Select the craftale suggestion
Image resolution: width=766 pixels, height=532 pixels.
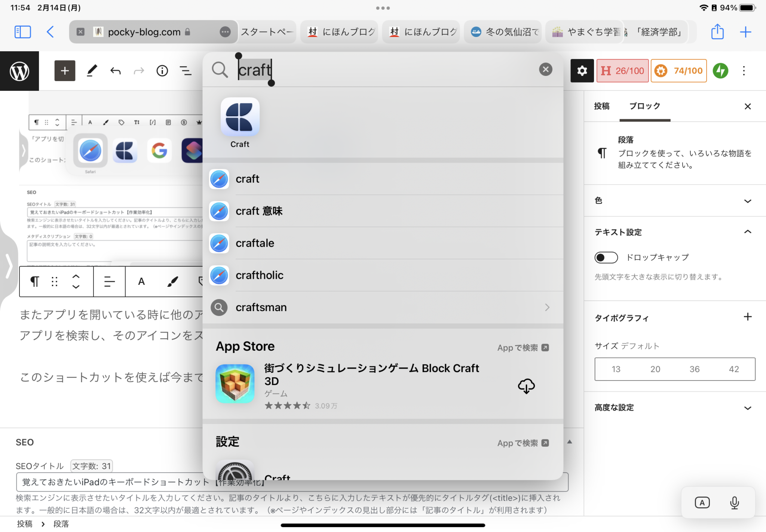tap(383, 243)
